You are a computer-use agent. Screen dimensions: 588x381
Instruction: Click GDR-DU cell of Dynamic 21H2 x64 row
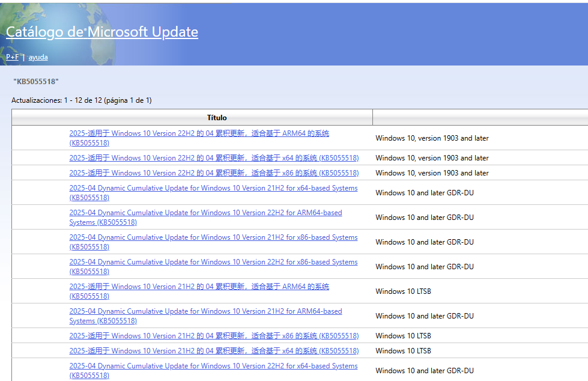coord(425,193)
